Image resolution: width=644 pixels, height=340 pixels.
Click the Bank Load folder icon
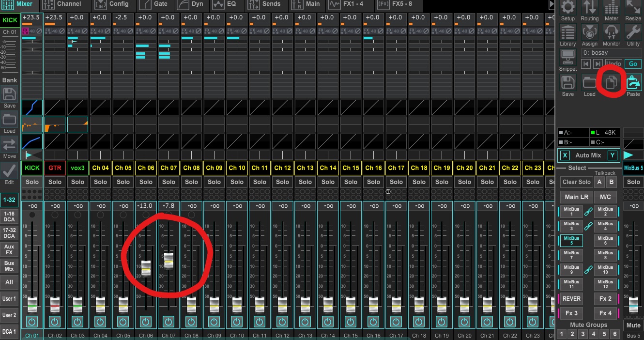pos(10,119)
